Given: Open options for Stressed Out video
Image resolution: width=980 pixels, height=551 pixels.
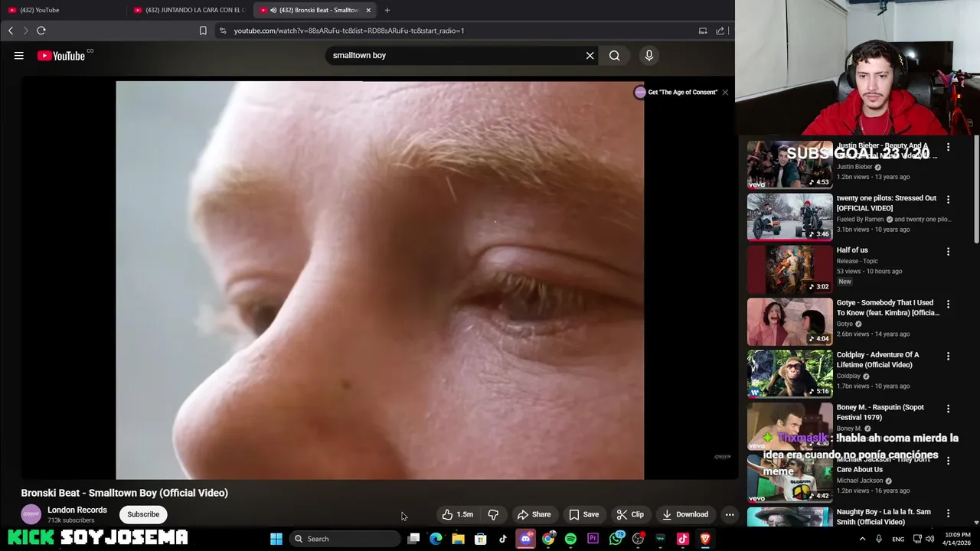Looking at the screenshot, I should (x=948, y=199).
